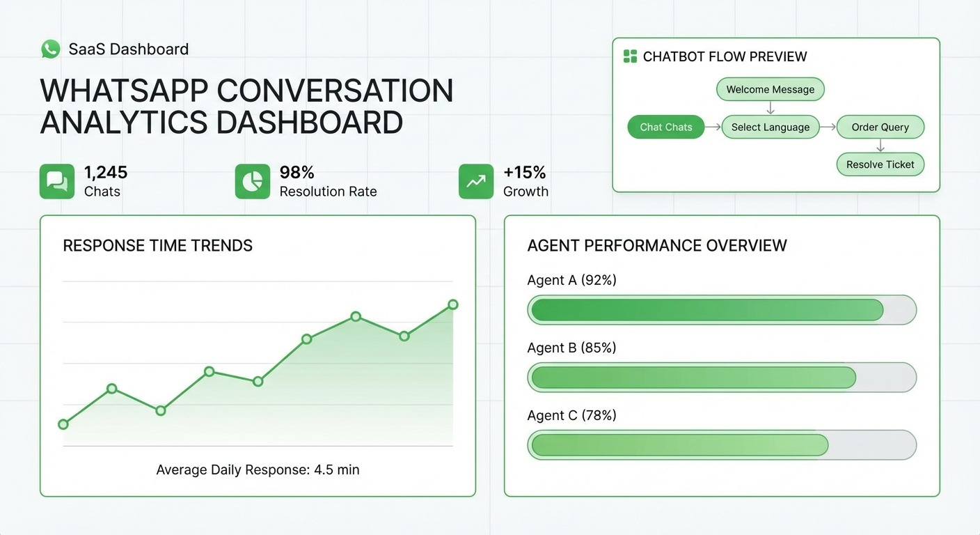Select the Chat Chats node in the flow

(x=665, y=127)
